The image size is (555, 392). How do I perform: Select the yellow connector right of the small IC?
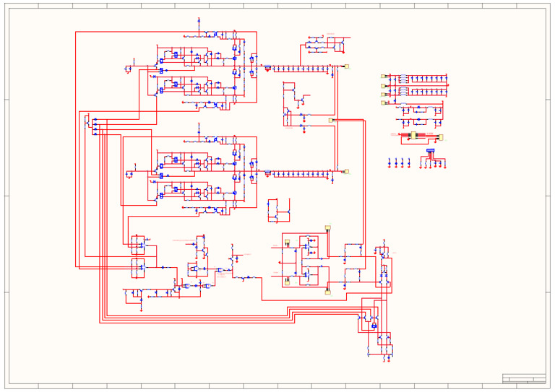pos(441,137)
